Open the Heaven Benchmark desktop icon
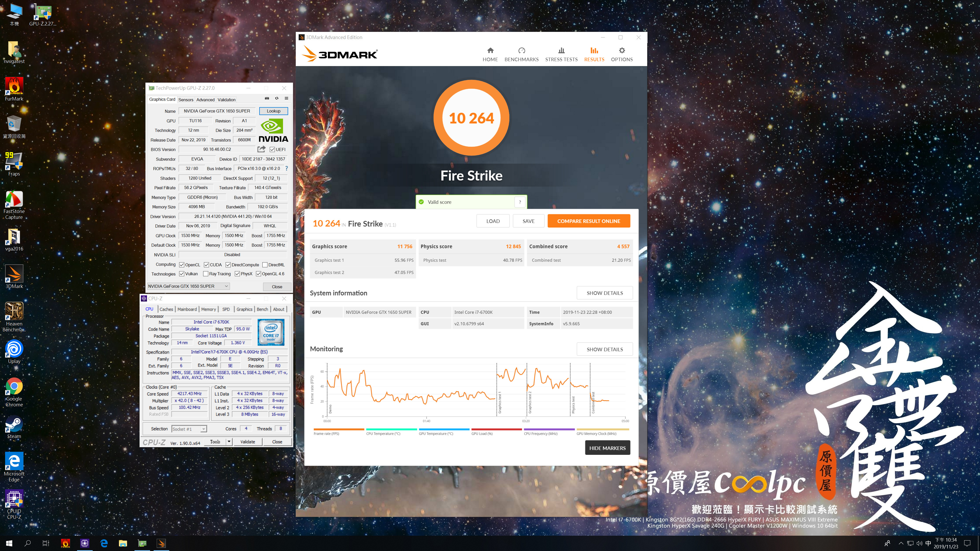Image resolution: width=980 pixels, height=551 pixels. 14,317
